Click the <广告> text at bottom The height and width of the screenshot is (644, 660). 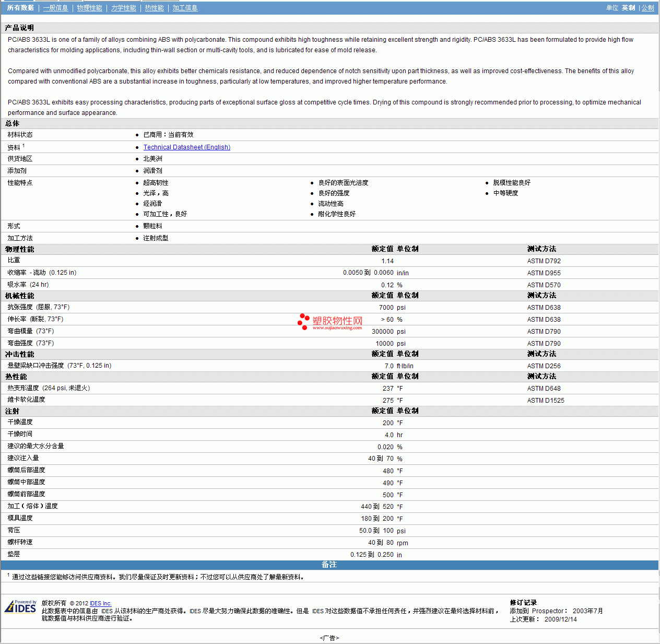(329, 638)
